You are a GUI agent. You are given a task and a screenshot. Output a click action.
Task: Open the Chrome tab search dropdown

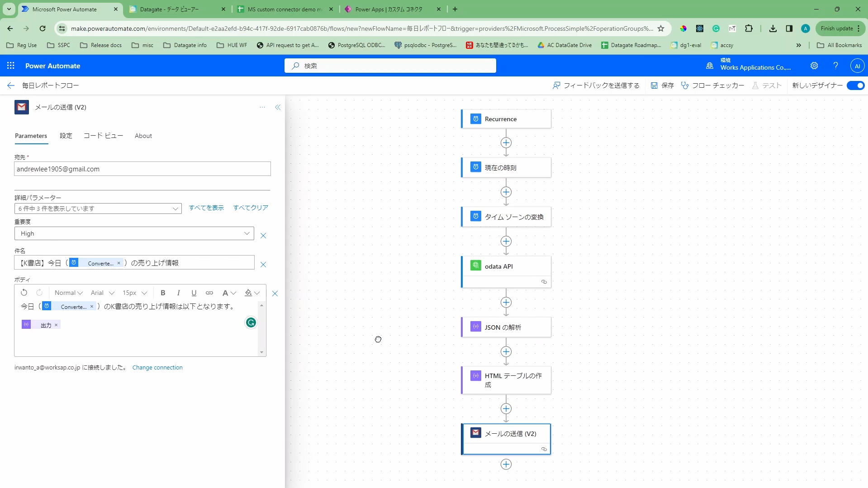(9, 9)
